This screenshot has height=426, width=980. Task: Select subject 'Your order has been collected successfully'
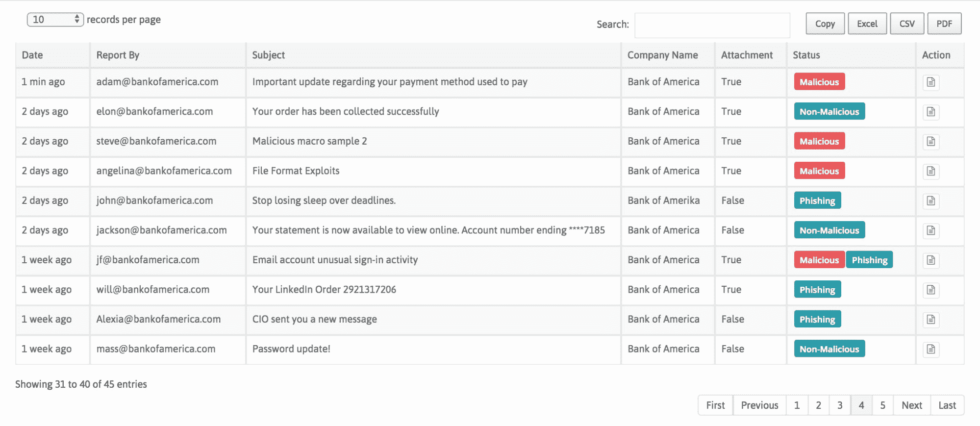pyautogui.click(x=346, y=111)
